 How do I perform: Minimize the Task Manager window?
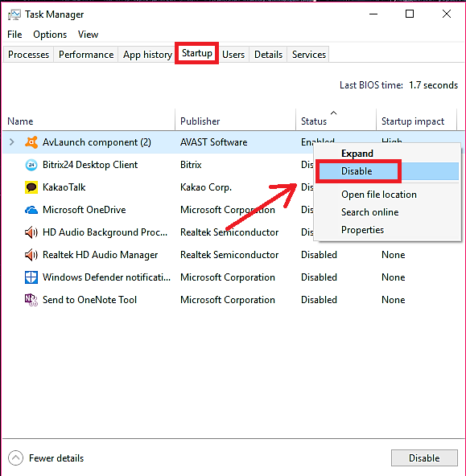click(x=373, y=14)
